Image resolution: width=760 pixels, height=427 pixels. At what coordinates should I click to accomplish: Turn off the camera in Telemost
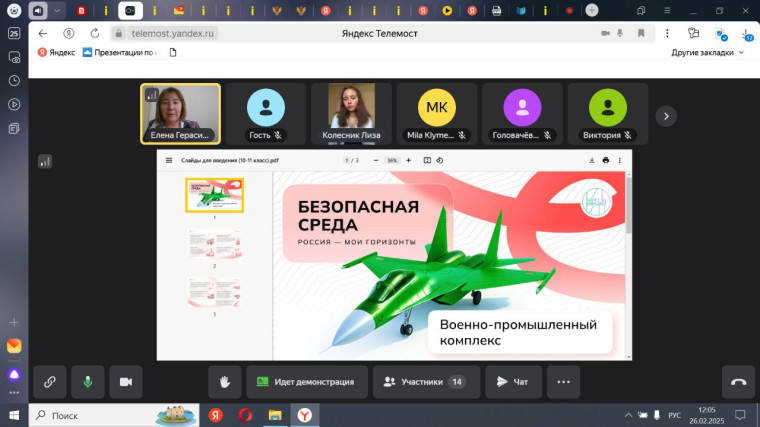[126, 382]
